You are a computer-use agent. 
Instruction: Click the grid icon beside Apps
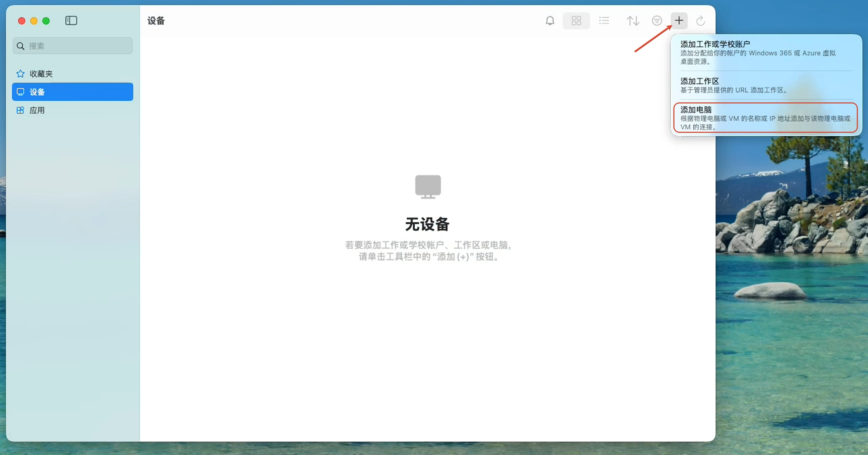click(x=21, y=110)
